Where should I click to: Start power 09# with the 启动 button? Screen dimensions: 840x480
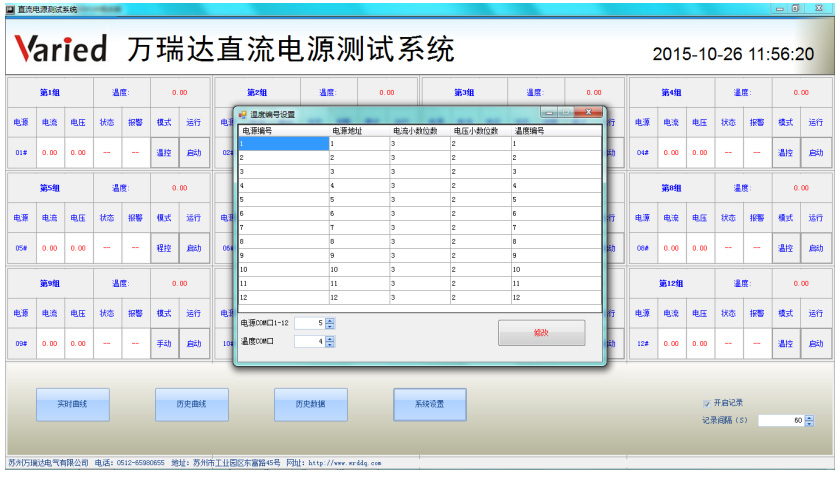point(194,343)
